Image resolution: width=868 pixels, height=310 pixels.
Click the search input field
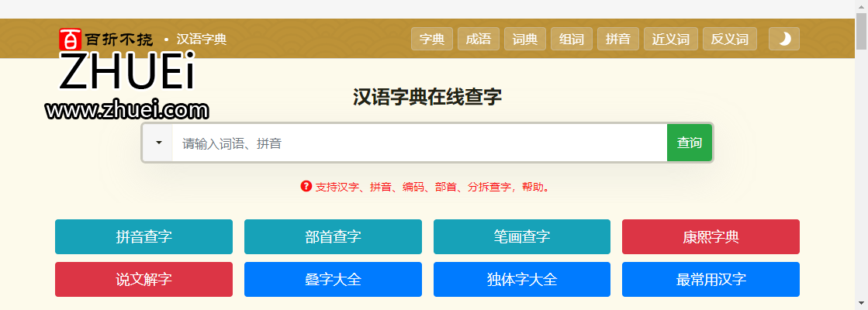(420, 143)
